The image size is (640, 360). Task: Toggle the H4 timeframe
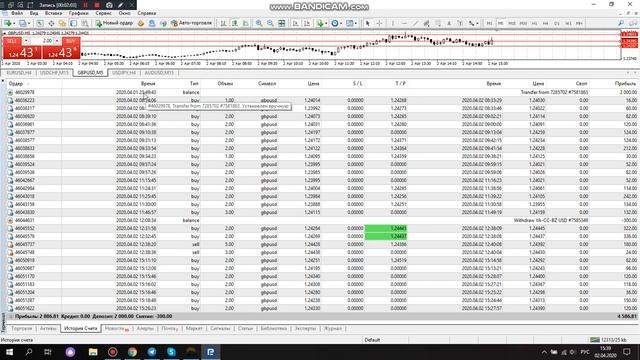click(x=545, y=23)
